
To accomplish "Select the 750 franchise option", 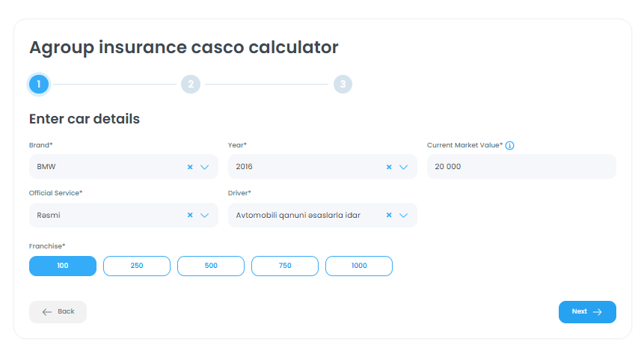I will 285,266.
